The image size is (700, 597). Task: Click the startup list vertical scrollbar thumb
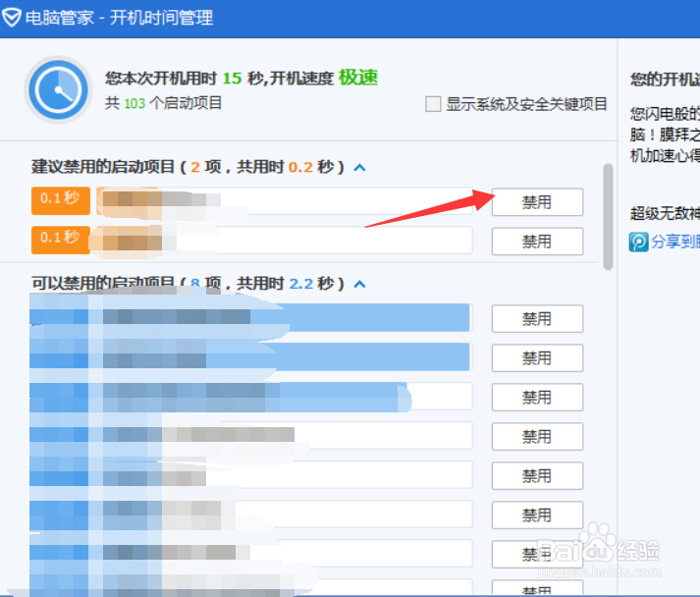pos(608,217)
